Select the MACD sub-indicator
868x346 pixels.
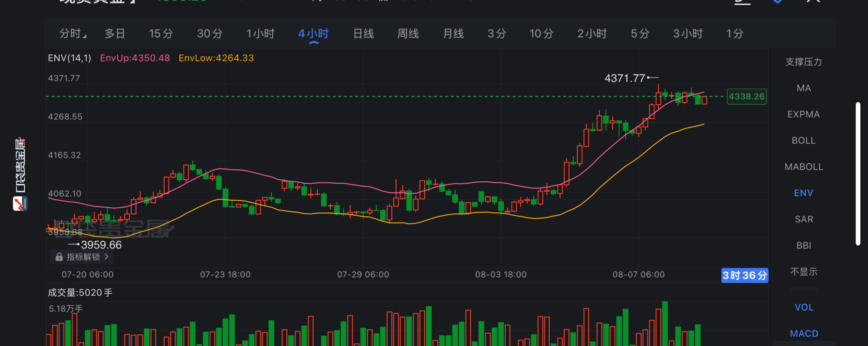pyautogui.click(x=804, y=333)
